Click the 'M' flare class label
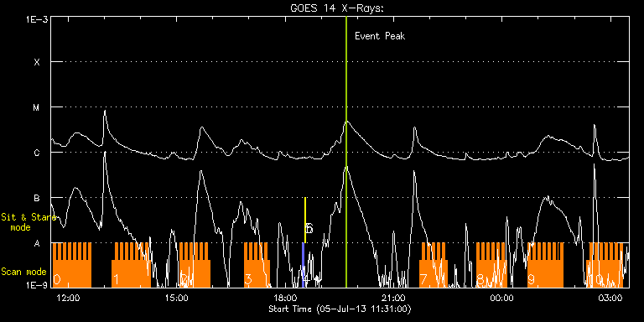 [x=37, y=107]
